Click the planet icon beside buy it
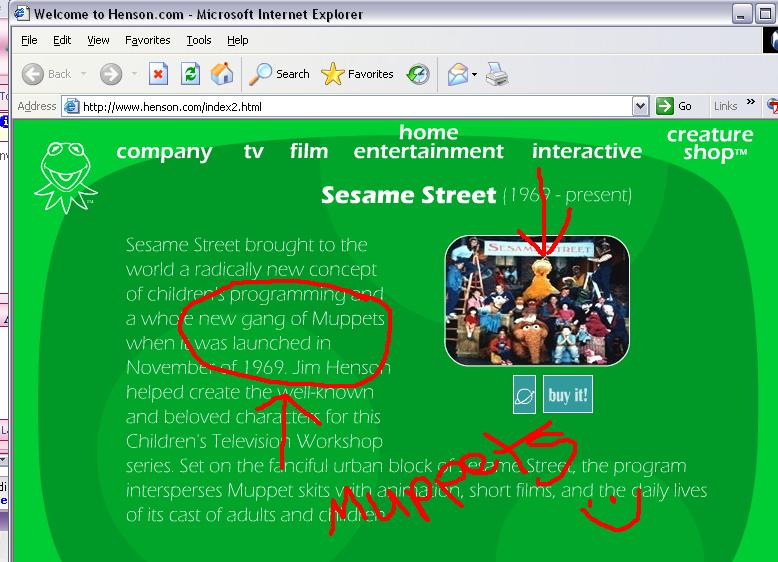The image size is (778, 562). 524,395
